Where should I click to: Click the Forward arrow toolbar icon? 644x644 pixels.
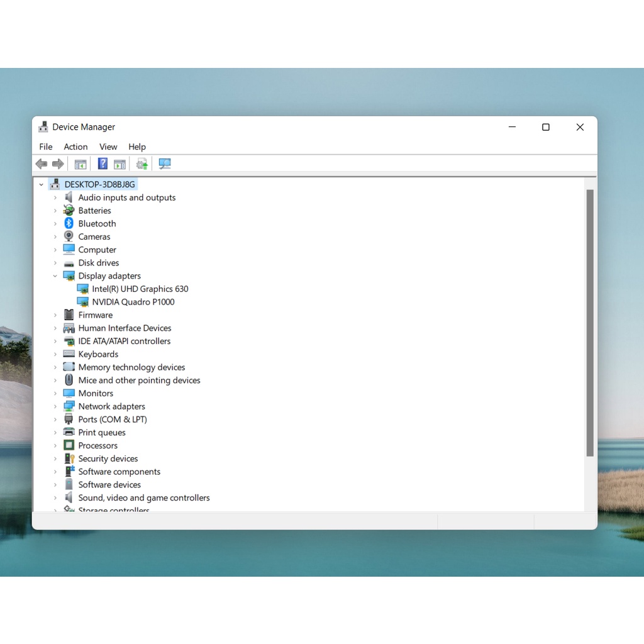58,164
